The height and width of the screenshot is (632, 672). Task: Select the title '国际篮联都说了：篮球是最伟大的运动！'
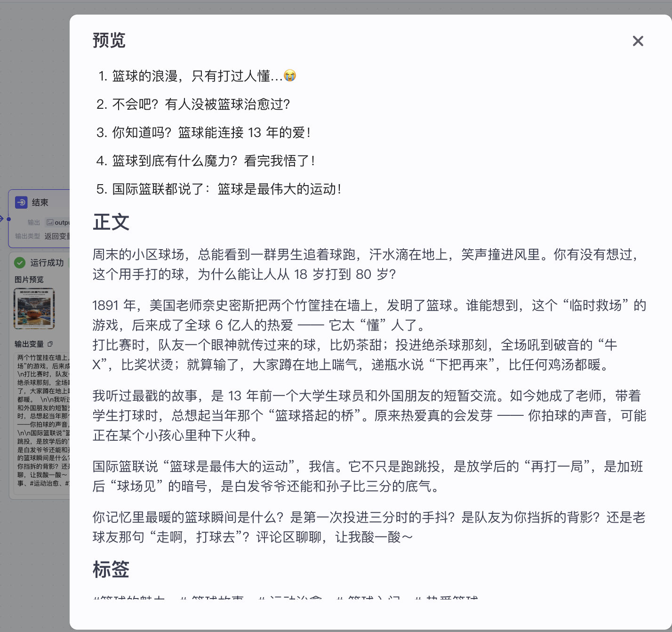(x=227, y=189)
